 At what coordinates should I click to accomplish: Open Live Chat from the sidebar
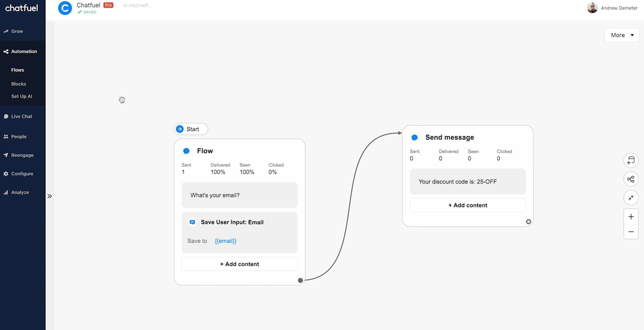[x=6, y=116]
